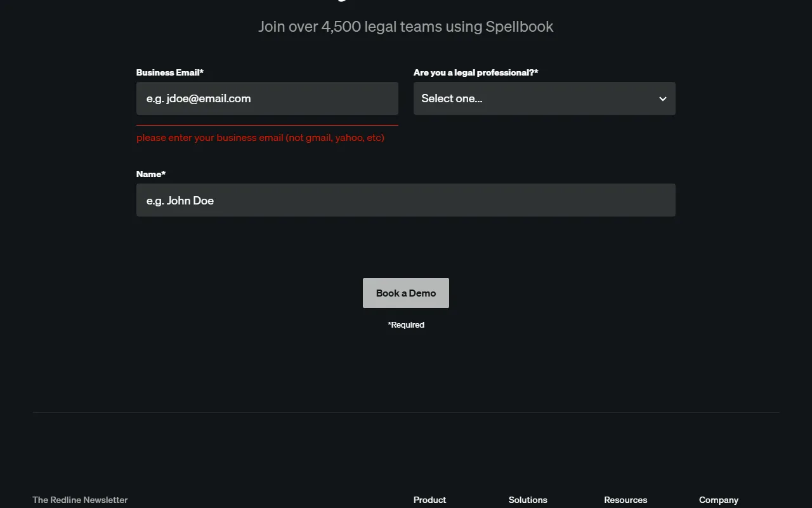Click the *Required note below button
The width and height of the screenshot is (812, 508).
[x=406, y=324]
